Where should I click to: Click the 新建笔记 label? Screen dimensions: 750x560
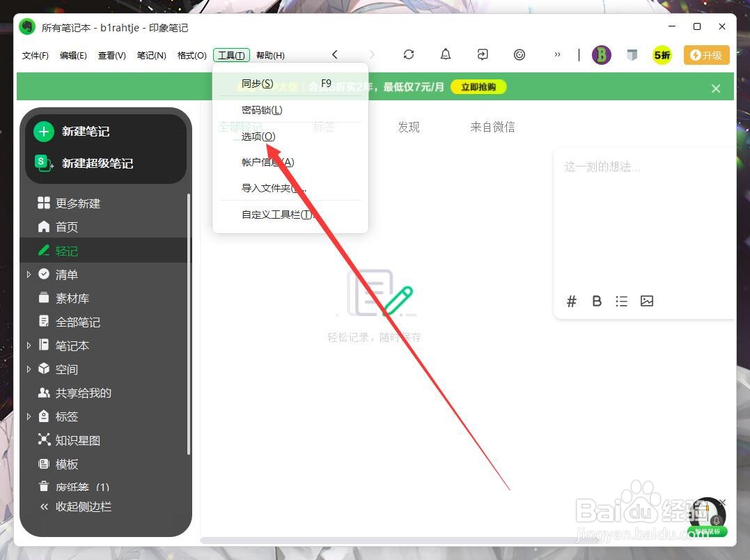pos(86,132)
